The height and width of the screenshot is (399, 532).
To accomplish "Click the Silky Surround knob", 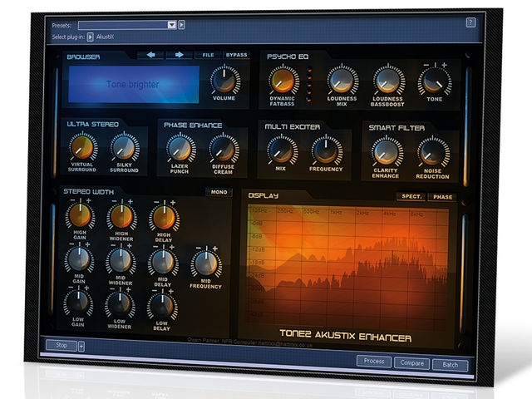I will (124, 148).
